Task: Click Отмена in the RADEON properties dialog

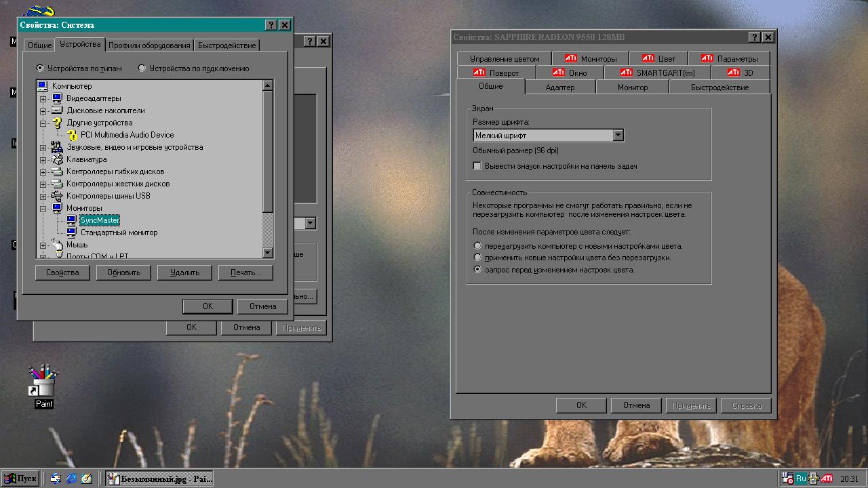Action: point(636,405)
